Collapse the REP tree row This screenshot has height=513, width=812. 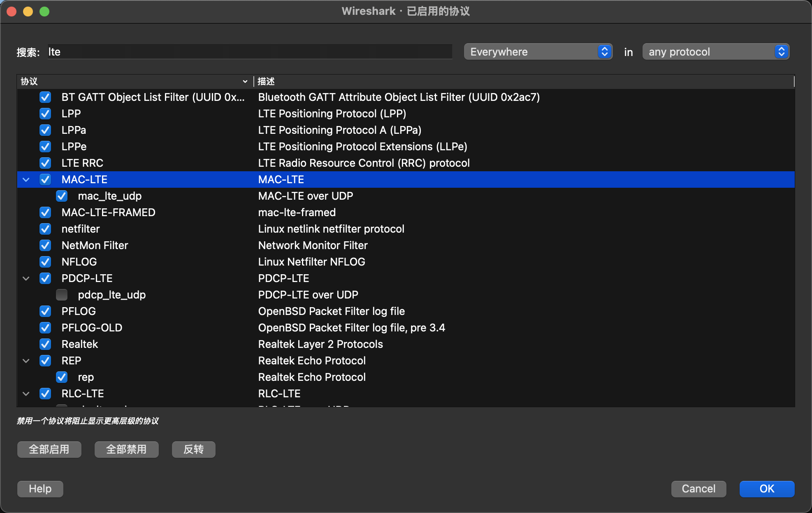(x=26, y=361)
